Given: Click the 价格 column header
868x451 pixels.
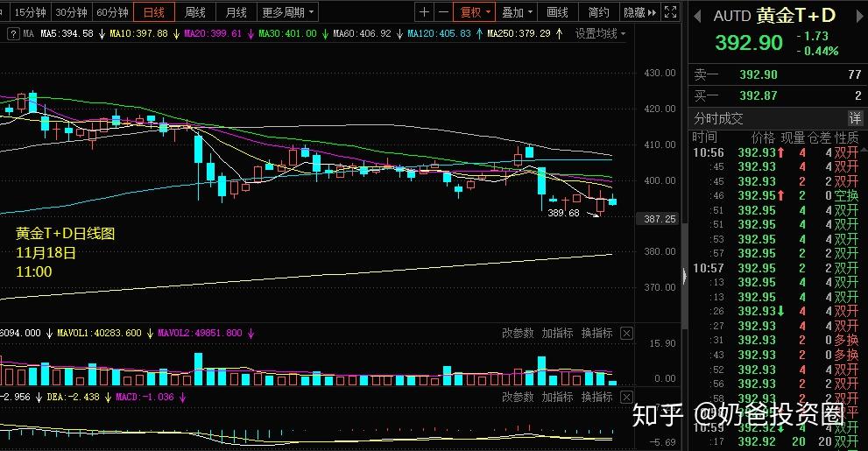Looking at the screenshot, I should coord(764,137).
